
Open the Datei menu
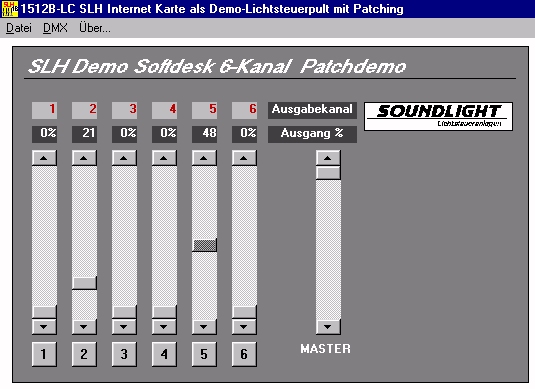[19, 28]
